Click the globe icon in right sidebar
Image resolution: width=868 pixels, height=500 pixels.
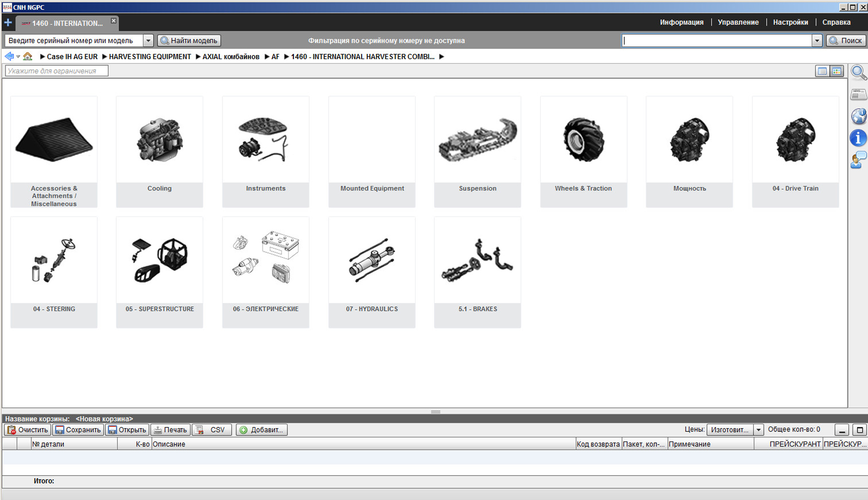(859, 116)
